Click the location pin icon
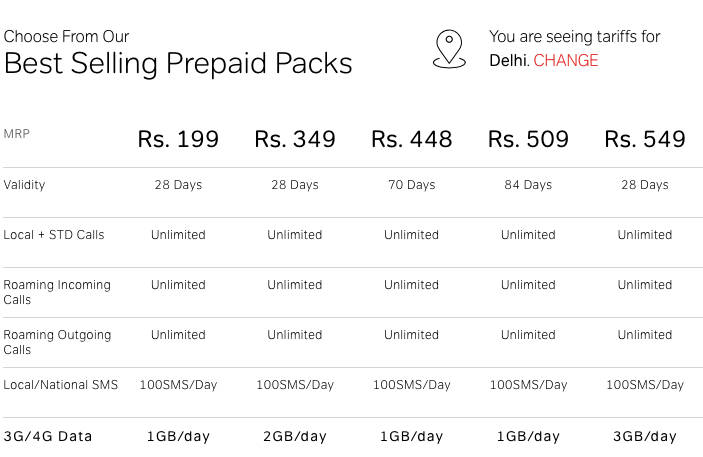Screen dimensions: 703x457 [449, 49]
